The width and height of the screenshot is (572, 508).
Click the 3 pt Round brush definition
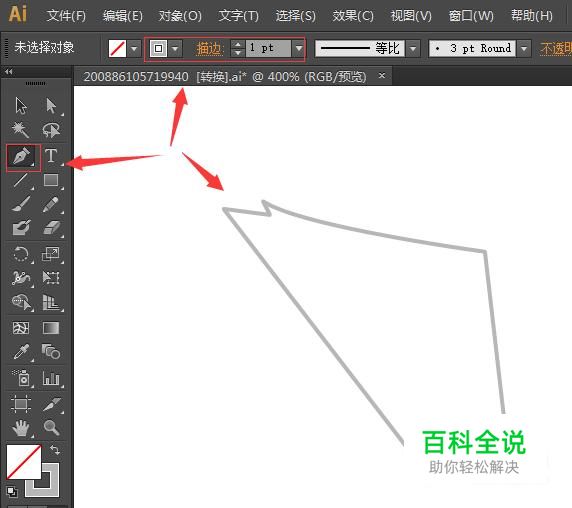(472, 49)
